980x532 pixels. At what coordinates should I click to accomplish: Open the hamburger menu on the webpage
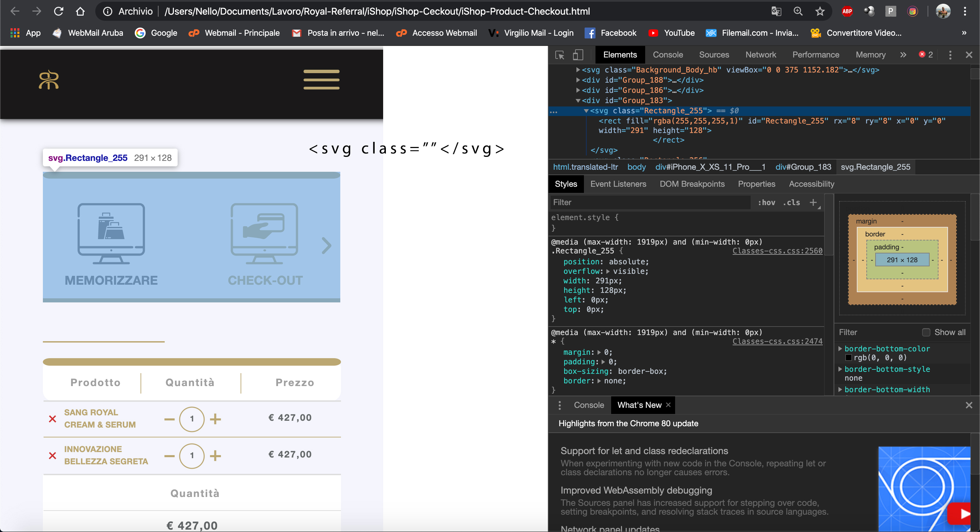[x=322, y=80]
